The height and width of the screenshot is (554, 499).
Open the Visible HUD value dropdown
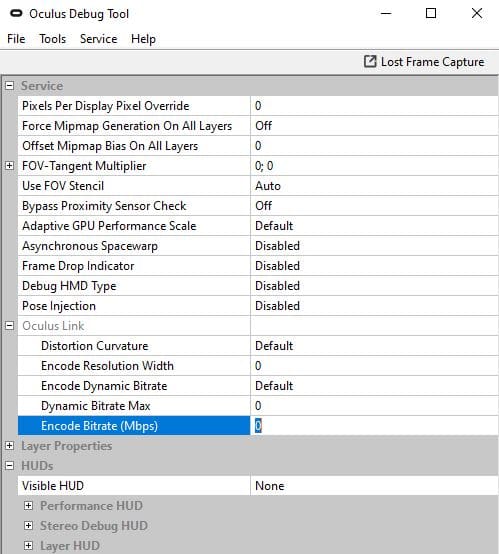374,486
